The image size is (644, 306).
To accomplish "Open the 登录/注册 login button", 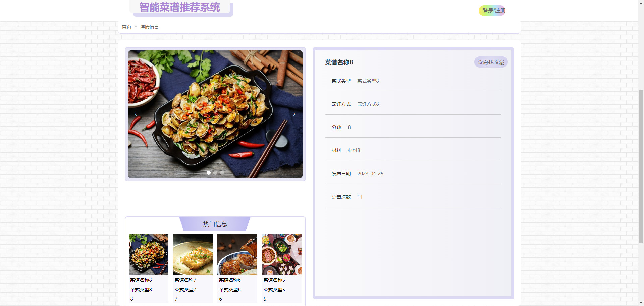I will [492, 11].
